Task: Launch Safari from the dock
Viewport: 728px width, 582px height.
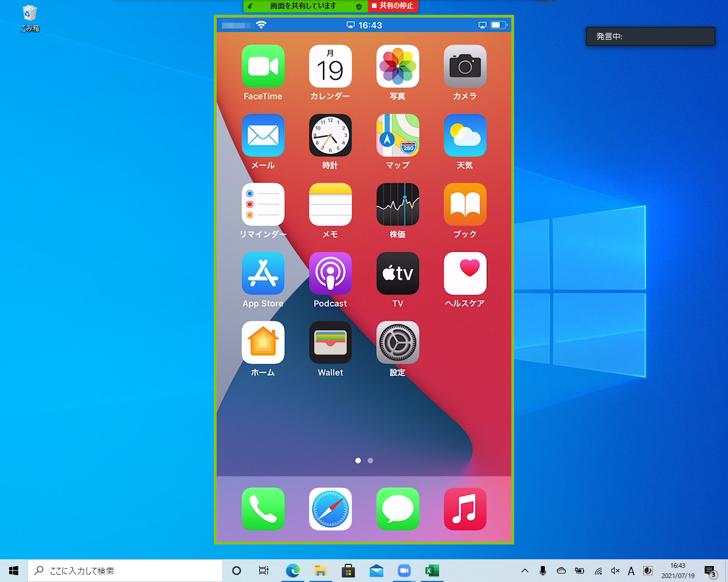Action: click(330, 509)
